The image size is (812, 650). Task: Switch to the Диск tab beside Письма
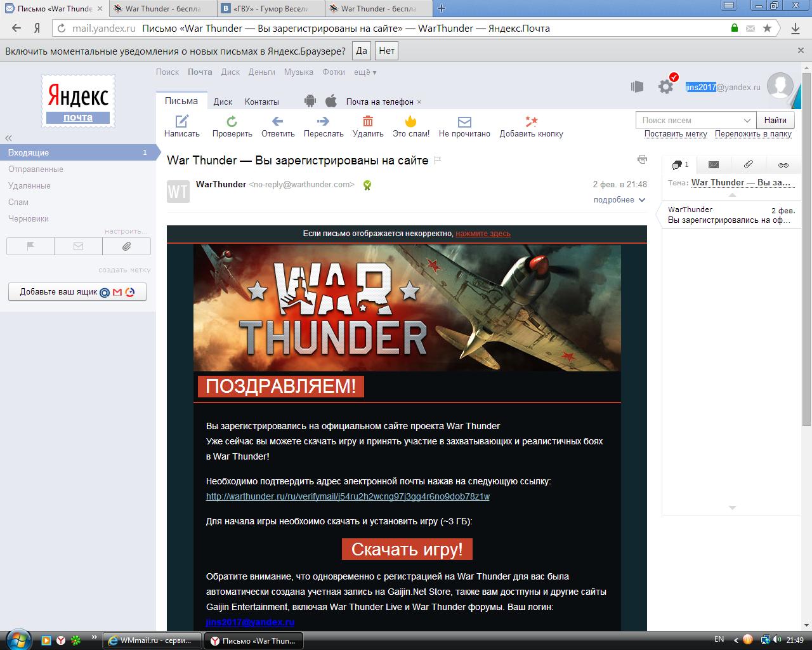pos(223,102)
